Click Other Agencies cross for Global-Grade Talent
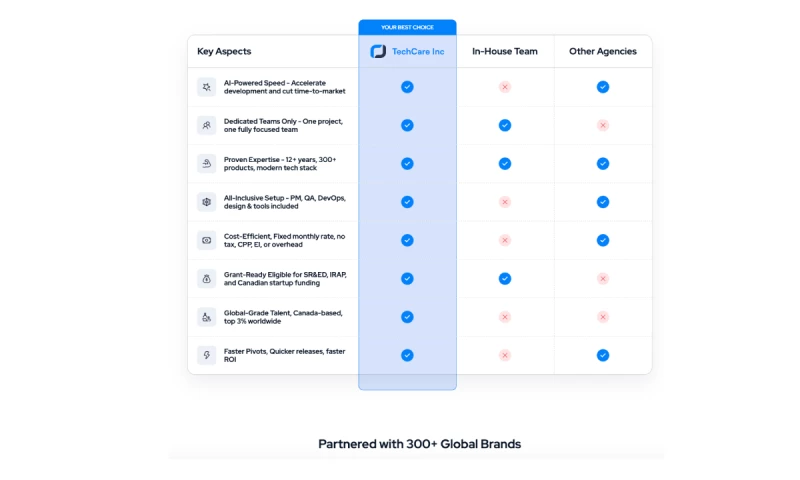 603,317
